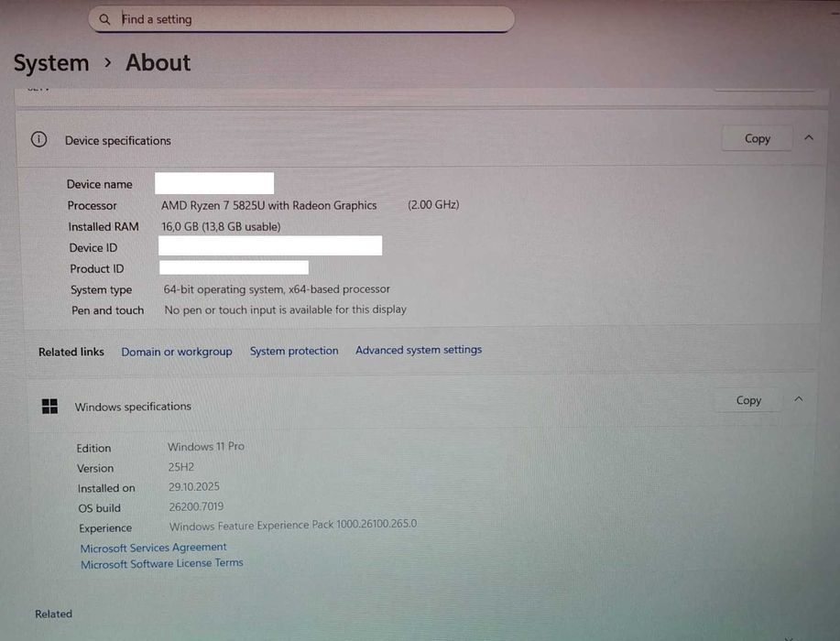This screenshot has width=840, height=641.
Task: Click the OS build label
Action: 100,508
